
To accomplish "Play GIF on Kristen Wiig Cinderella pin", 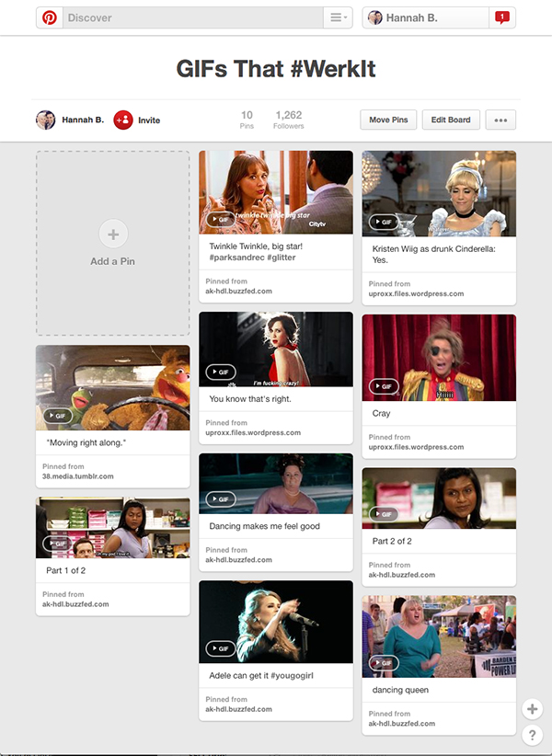I will (384, 223).
